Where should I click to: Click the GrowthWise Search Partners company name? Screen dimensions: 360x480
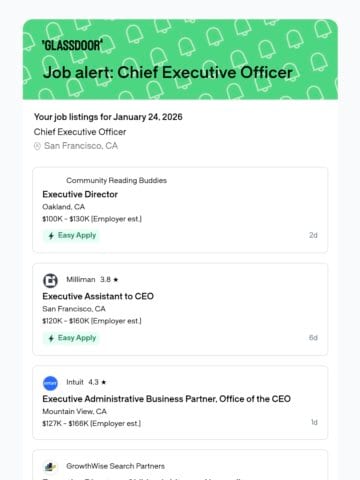(115, 466)
